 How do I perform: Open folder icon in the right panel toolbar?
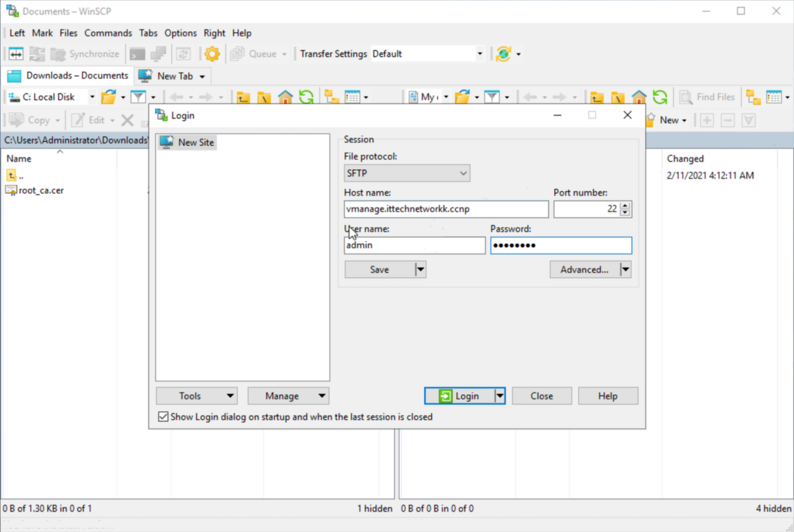(462, 97)
